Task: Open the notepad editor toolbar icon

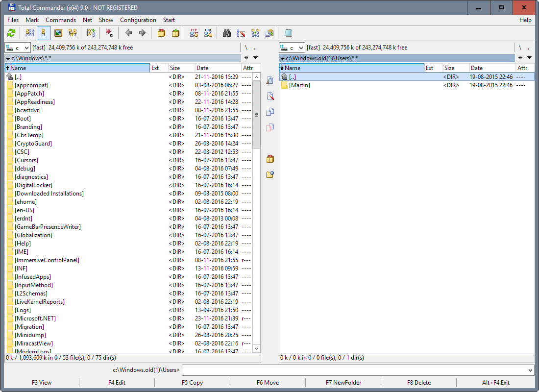Action: (x=289, y=33)
